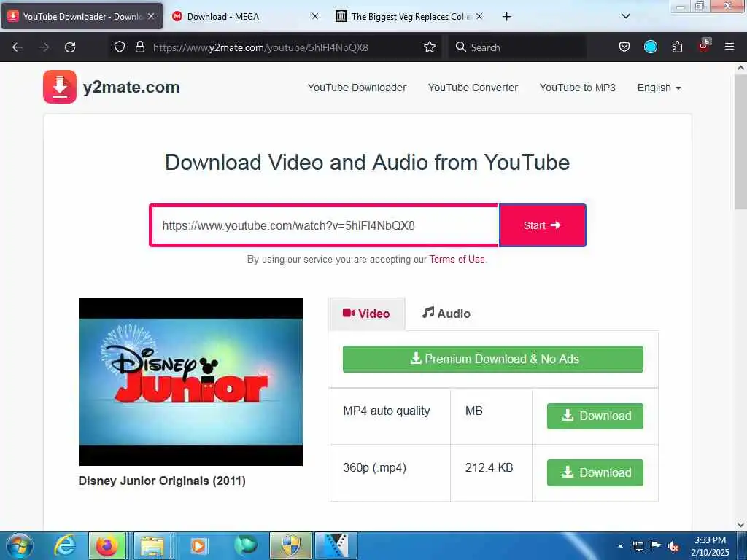747x560 pixels.
Task: Download the MP4 auto quality file
Action: point(595,416)
